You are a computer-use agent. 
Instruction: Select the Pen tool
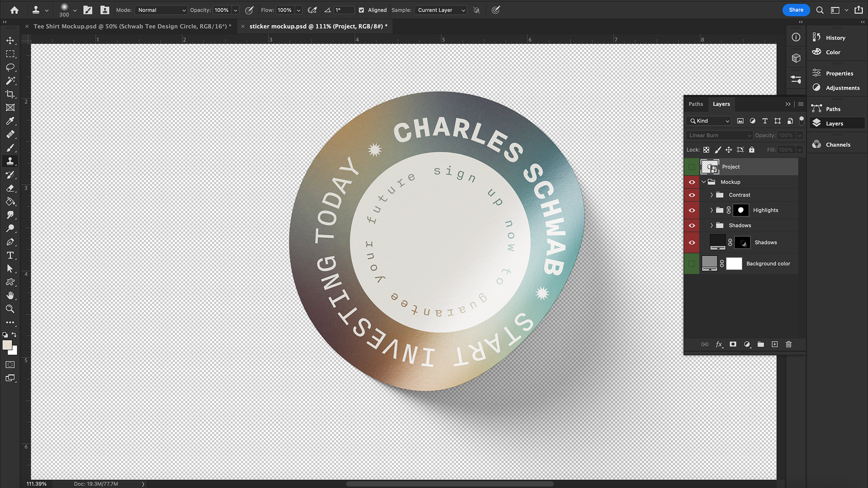[x=10, y=242]
